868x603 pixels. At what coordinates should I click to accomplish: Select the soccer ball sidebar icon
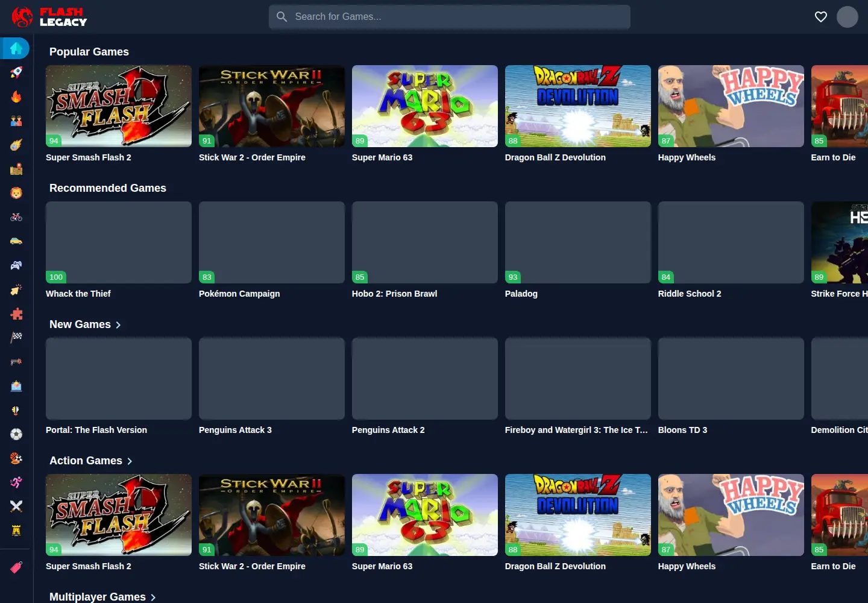point(16,434)
